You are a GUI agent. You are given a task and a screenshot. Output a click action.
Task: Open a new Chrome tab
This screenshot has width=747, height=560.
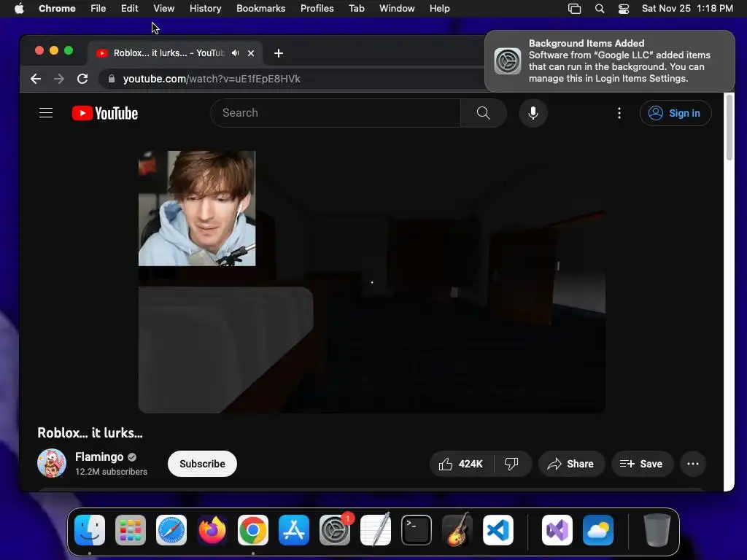[x=279, y=53]
